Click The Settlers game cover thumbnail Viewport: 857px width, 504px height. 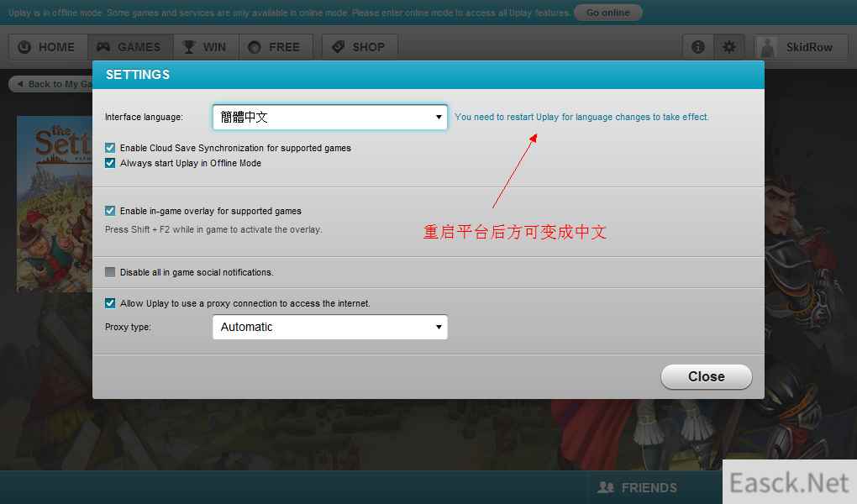tap(55, 203)
